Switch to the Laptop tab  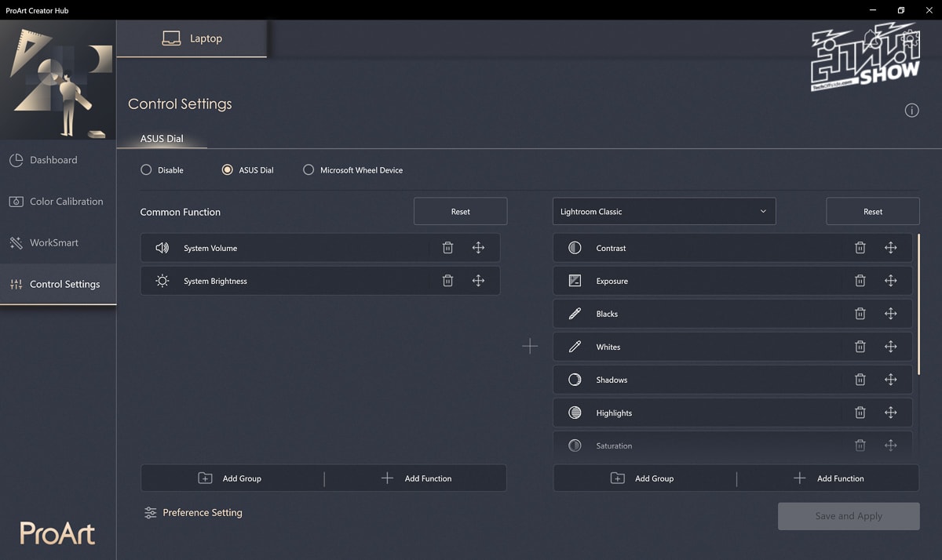tap(192, 38)
